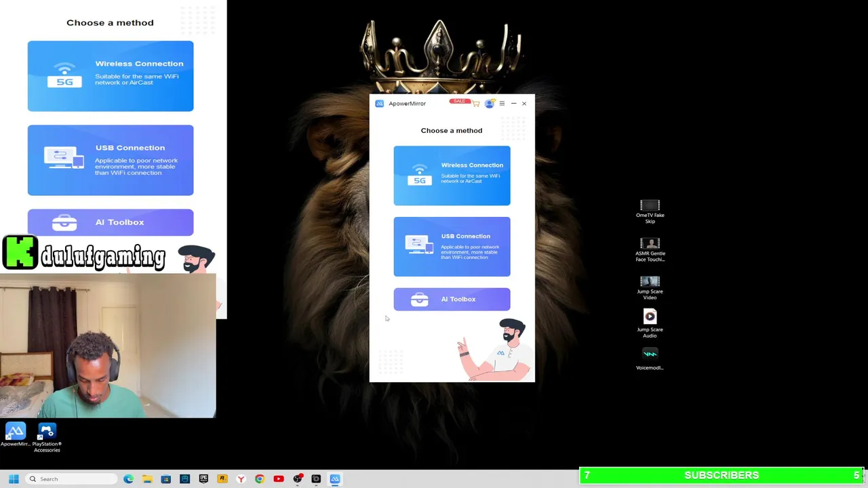The height and width of the screenshot is (488, 868).
Task: Open the shopping cart sale icon in ApowerMirror
Action: (x=476, y=104)
